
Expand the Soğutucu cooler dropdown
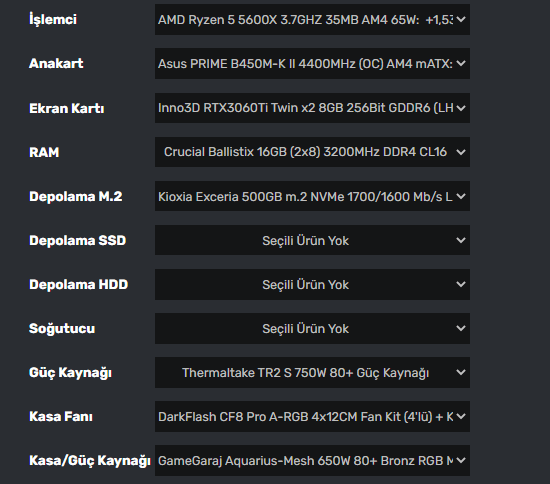(x=312, y=328)
